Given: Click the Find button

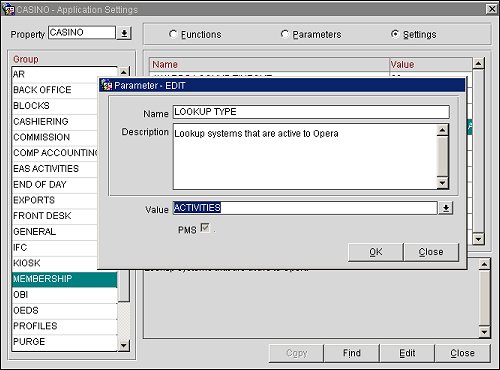Looking at the screenshot, I should (352, 353).
